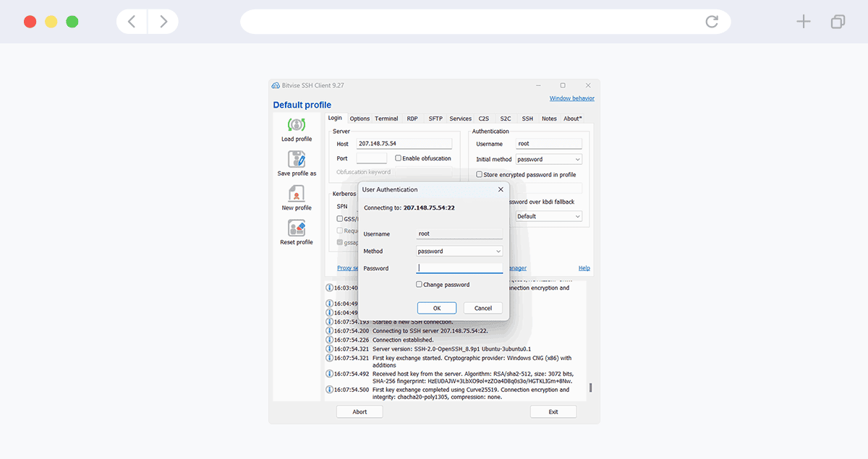Viewport: 868px width, 459px height.
Task: Click the overlapping-squares tabs overview icon
Action: point(838,22)
